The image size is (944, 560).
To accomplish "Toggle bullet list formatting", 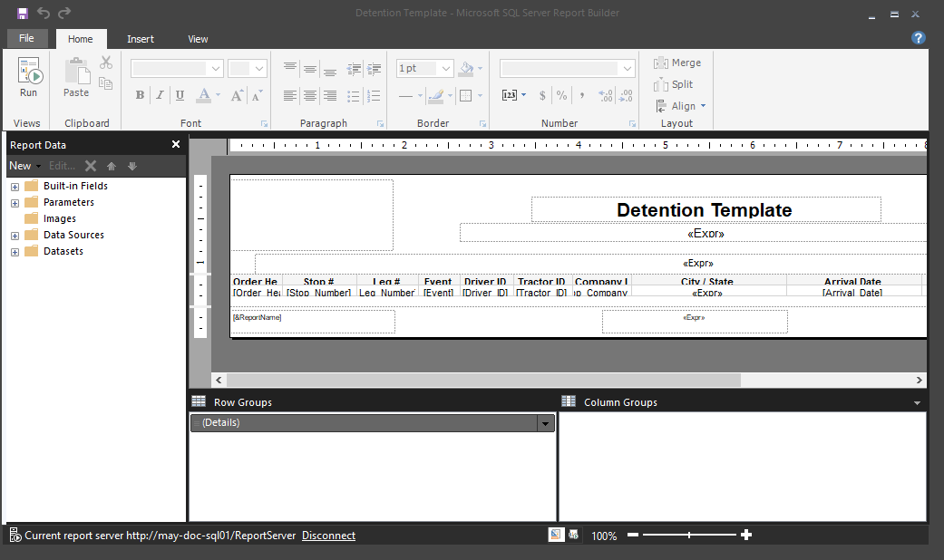I will click(x=353, y=95).
